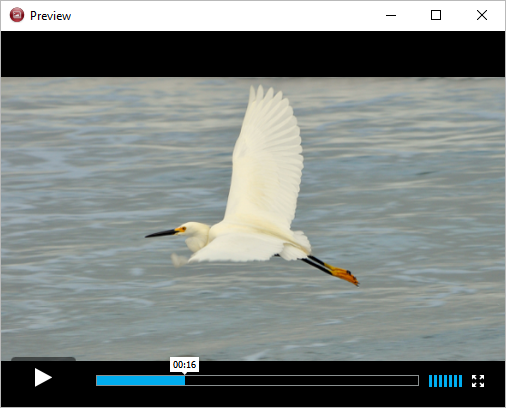506x408 pixels.
Task: Enter fullscreen mode with the arrows icon
Action: point(478,381)
